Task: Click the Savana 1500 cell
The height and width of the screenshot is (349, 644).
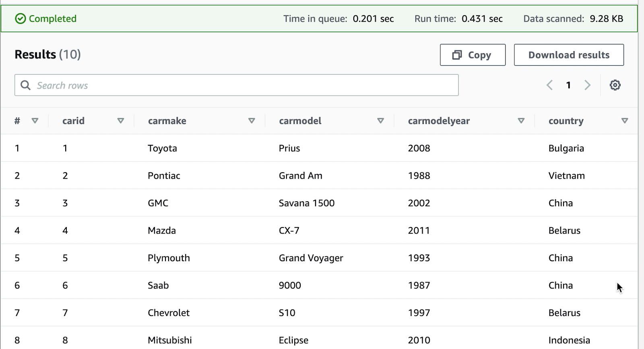Action: (x=306, y=203)
